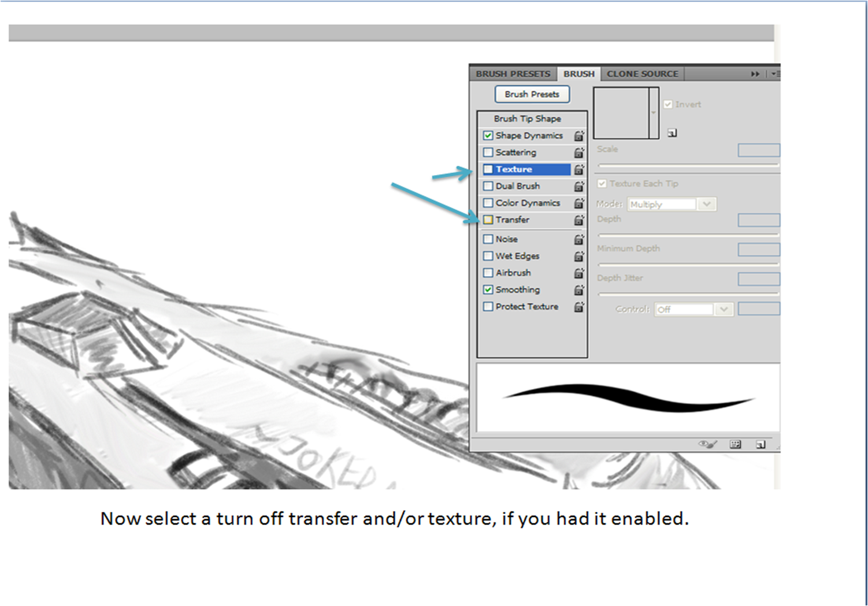
Task: Open Preset Manager grid icon at panel bottom
Action: click(735, 444)
